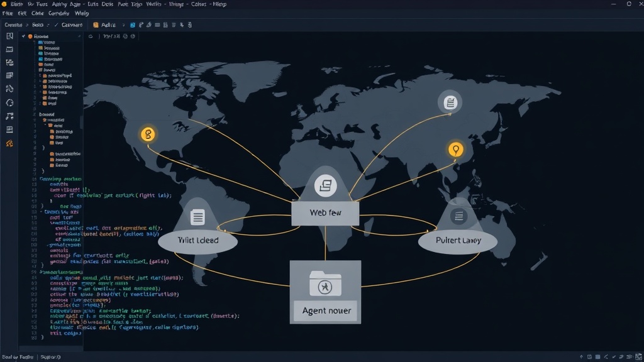Image resolution: width=644 pixels, height=362 pixels.
Task: Open the Wielp menu in the menu bar
Action: pyautogui.click(x=81, y=13)
